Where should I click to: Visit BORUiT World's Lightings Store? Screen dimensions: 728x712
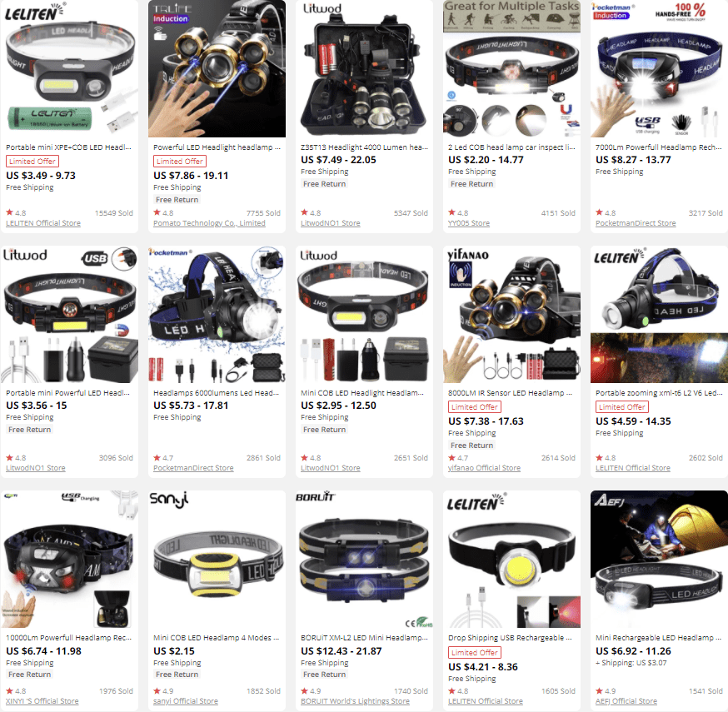355,701
